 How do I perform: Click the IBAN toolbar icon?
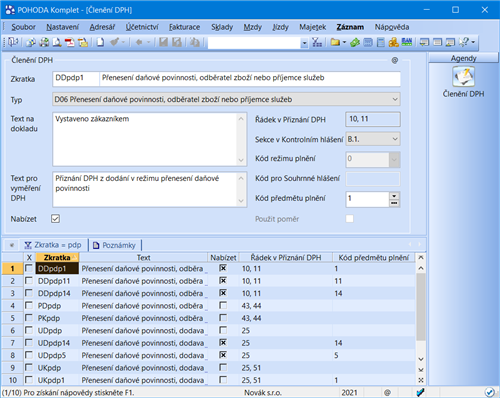(407, 42)
